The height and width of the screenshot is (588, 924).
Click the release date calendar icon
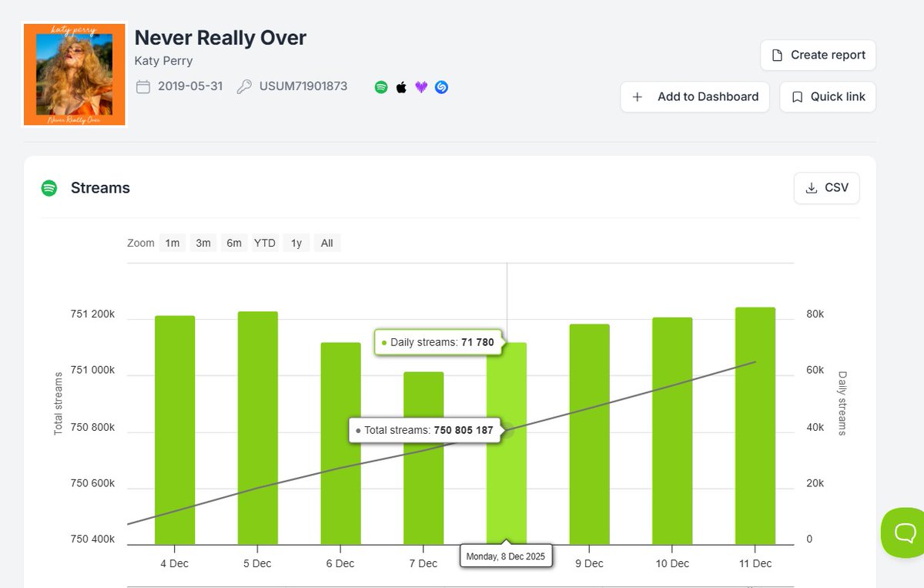[x=143, y=86]
